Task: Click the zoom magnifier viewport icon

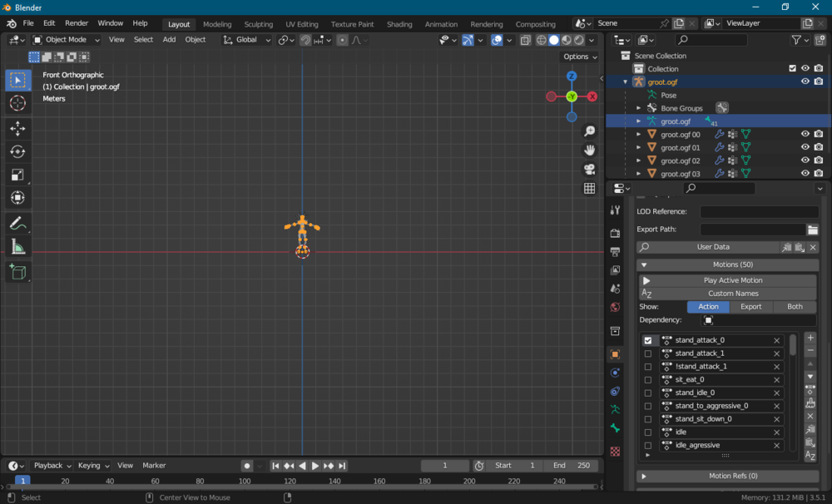Action: tap(589, 131)
